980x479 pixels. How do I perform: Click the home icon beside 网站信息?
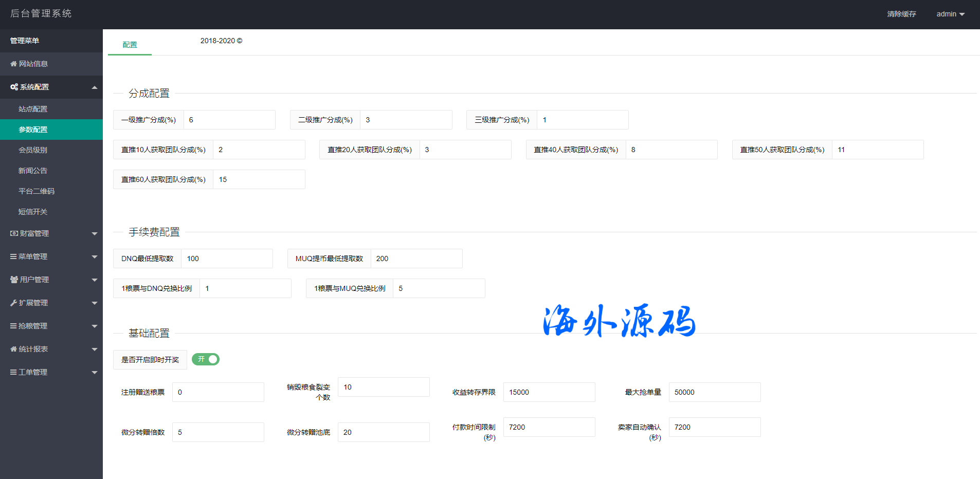pos(13,64)
